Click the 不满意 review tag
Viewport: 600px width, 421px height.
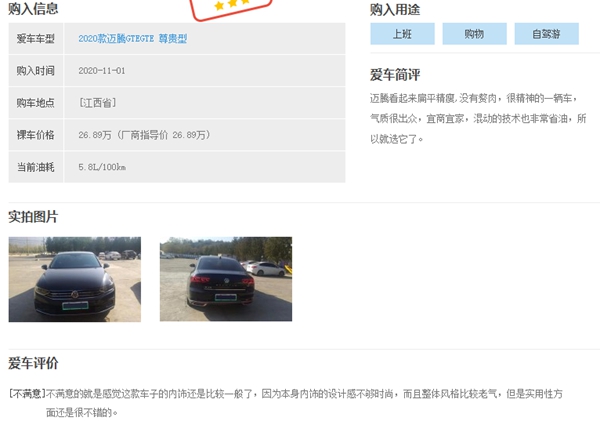click(27, 393)
